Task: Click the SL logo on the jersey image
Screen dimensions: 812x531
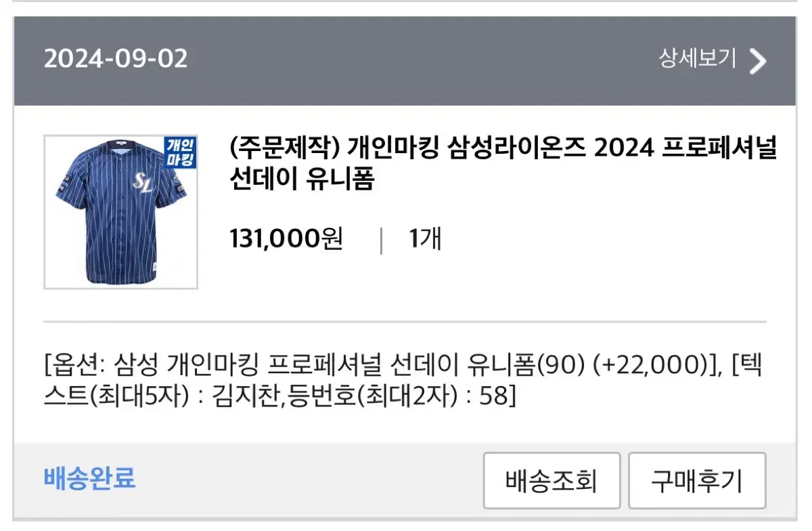Action: (143, 182)
